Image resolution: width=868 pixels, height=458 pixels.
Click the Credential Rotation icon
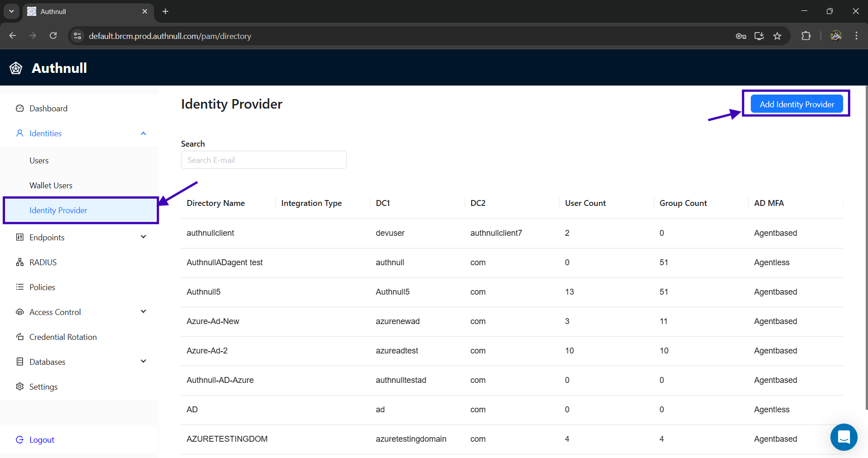pos(19,337)
